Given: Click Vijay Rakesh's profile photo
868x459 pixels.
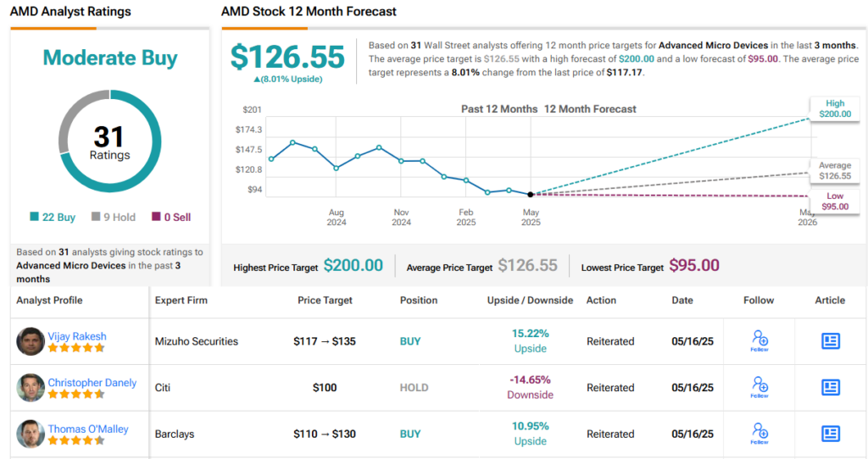Looking at the screenshot, I should click(x=31, y=341).
